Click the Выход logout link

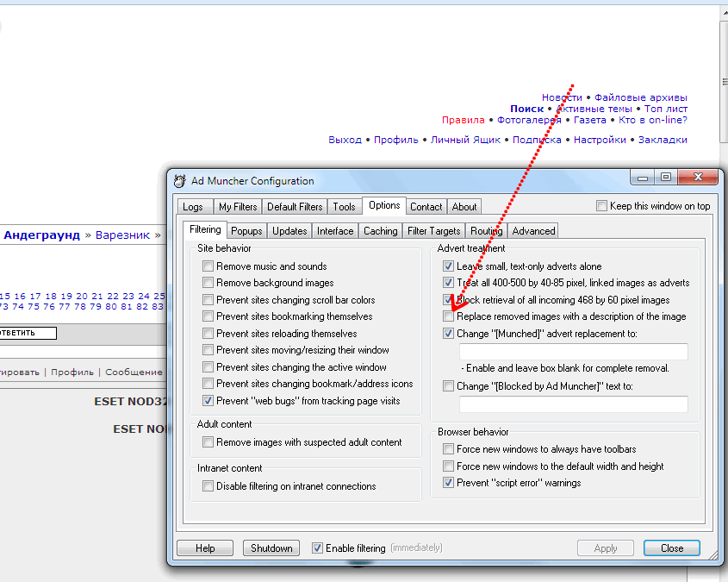[x=345, y=140]
